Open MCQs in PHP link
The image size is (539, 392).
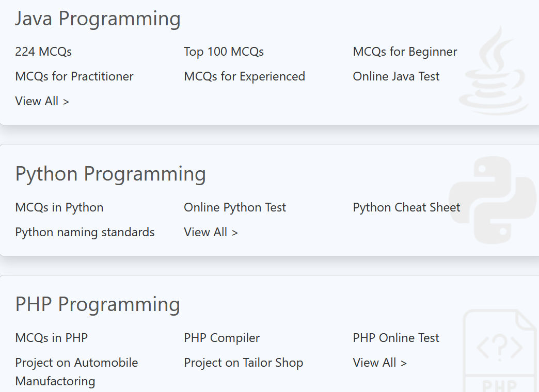point(52,338)
